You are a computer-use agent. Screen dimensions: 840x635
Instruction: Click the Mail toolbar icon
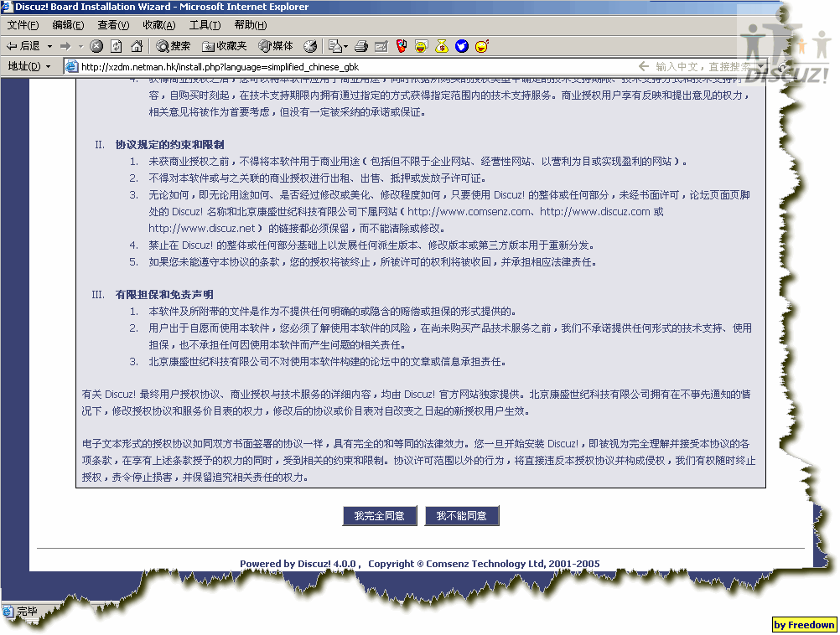click(x=335, y=47)
